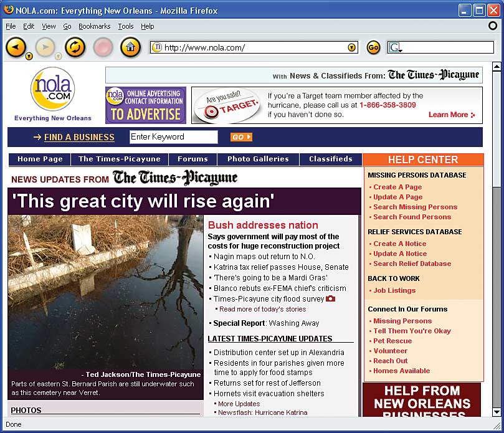This screenshot has width=504, height=433.
Task: Open Special Report: Washing Away
Action: (x=266, y=323)
